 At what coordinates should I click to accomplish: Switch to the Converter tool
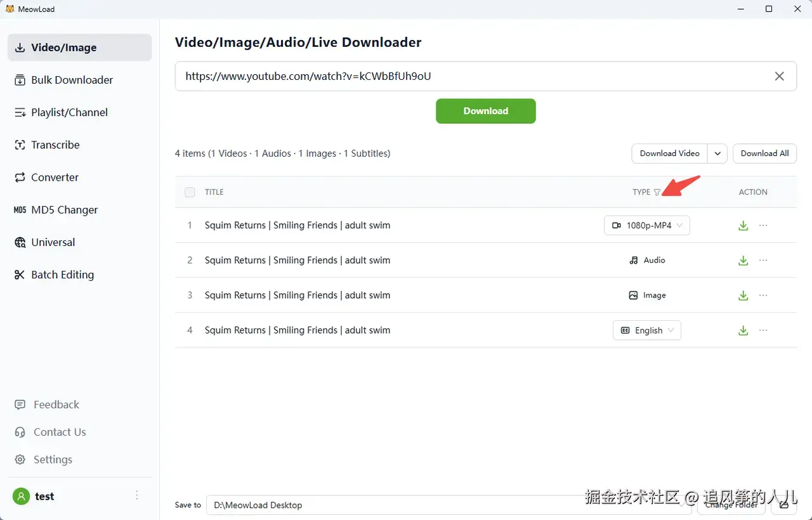click(x=79, y=178)
